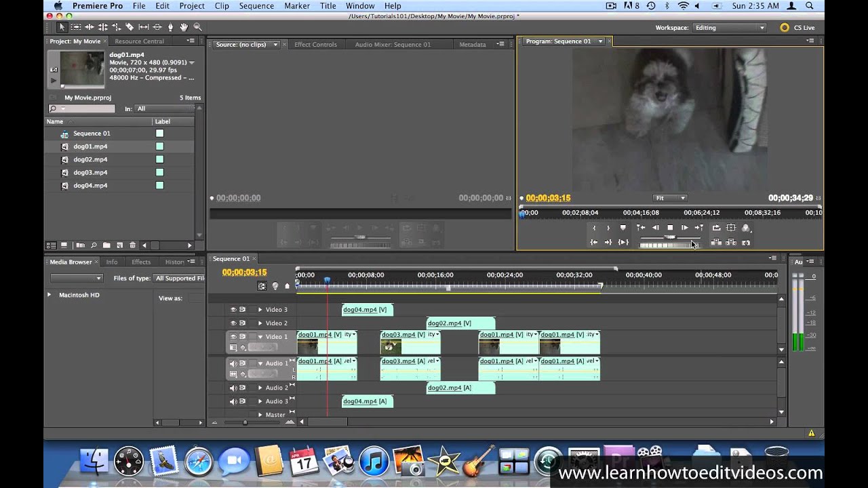Add an unnumbered marker in Program monitor
This screenshot has width=868, height=488.
click(x=623, y=228)
